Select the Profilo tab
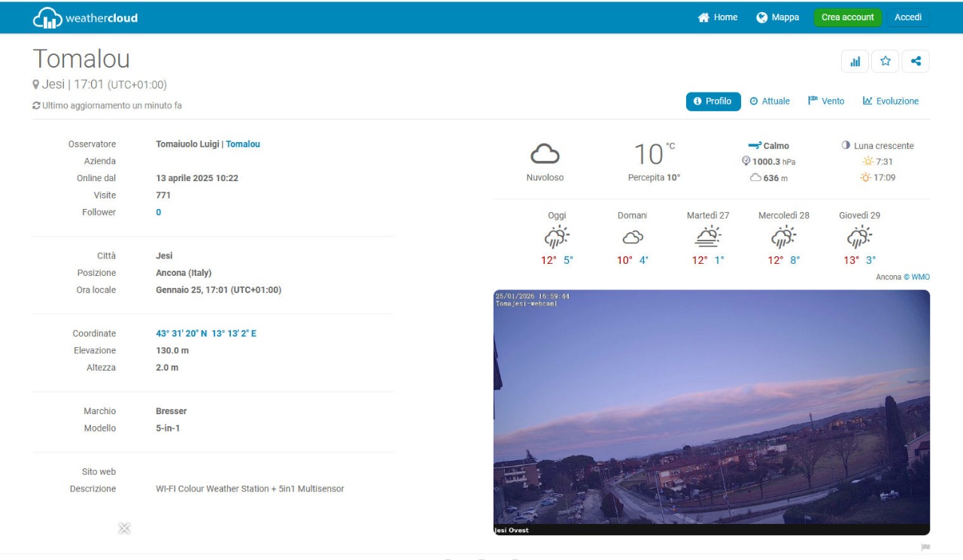 (x=712, y=101)
